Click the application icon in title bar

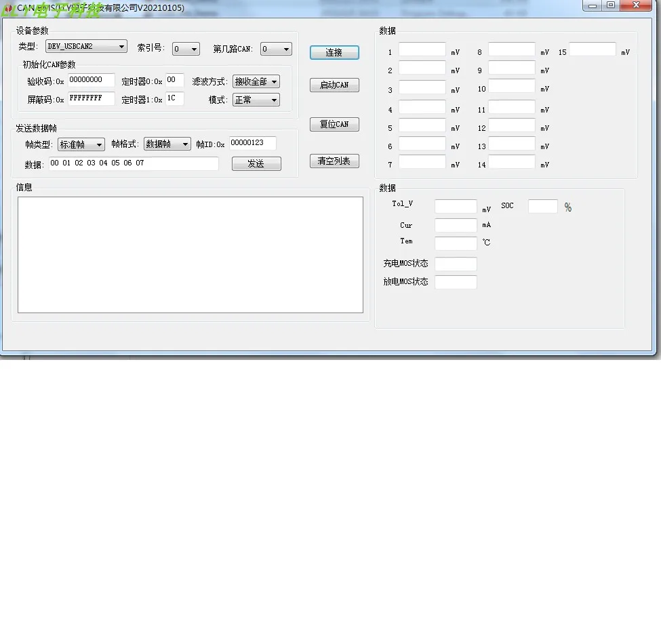point(8,8)
